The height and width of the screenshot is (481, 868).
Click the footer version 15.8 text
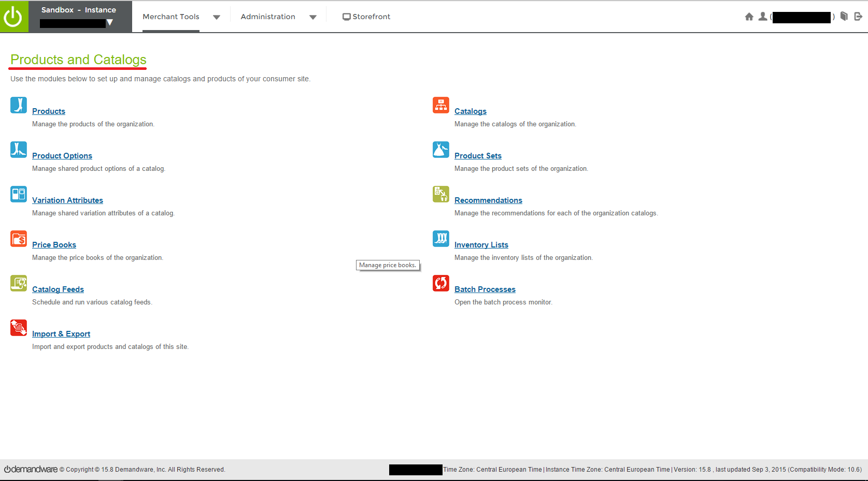click(692, 470)
